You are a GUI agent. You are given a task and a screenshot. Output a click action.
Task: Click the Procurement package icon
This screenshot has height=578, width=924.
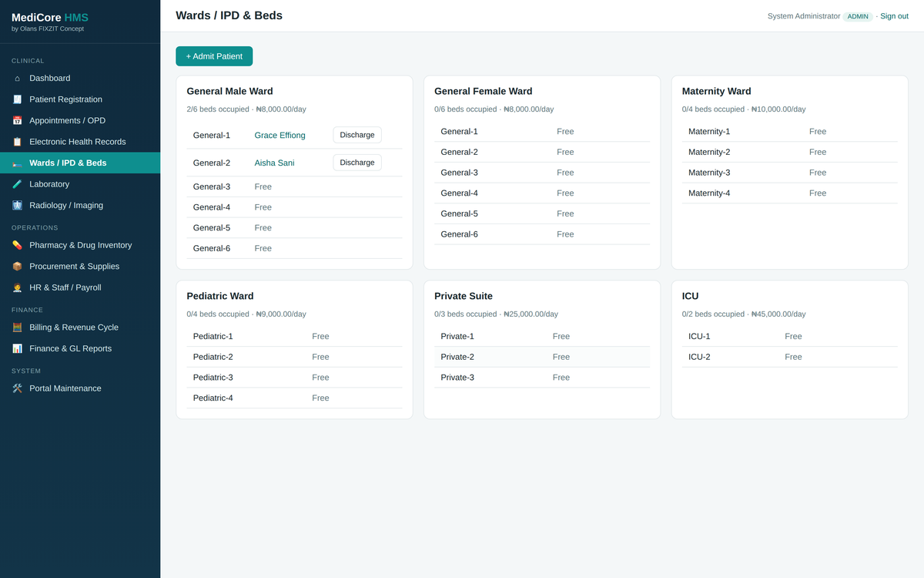(17, 267)
